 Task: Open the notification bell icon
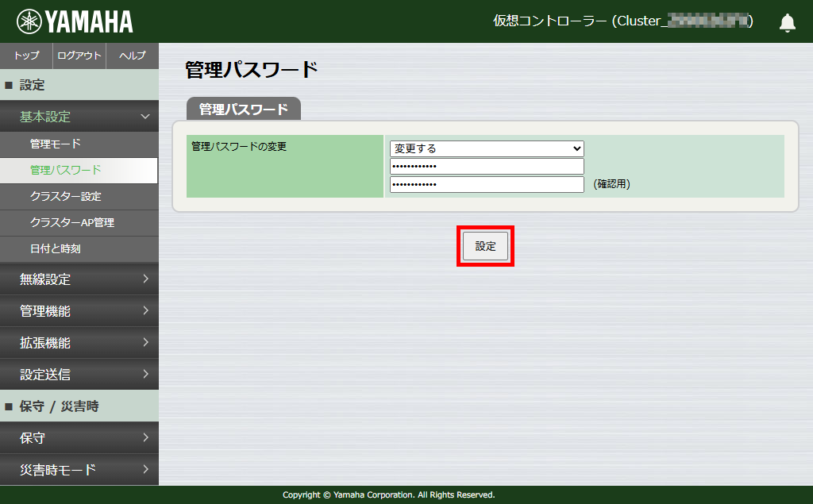(787, 22)
